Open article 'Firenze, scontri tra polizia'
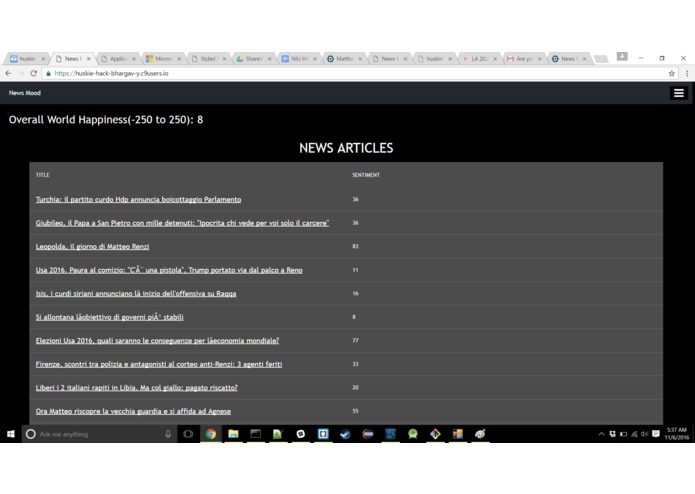The width and height of the screenshot is (695, 494). (x=159, y=364)
